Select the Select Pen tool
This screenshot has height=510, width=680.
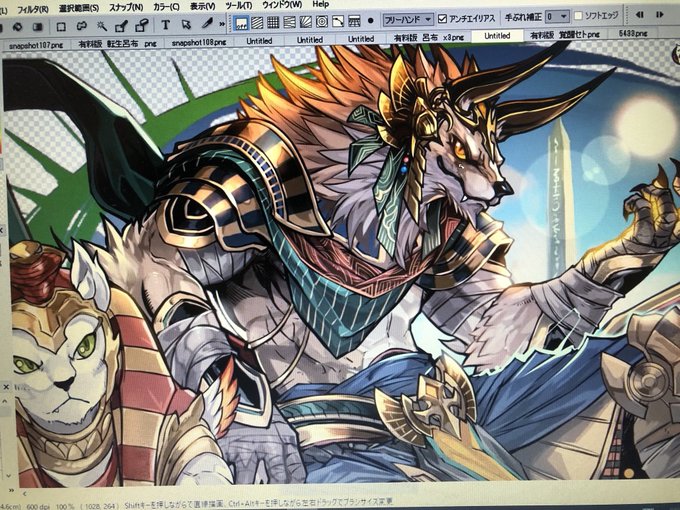pos(122,26)
